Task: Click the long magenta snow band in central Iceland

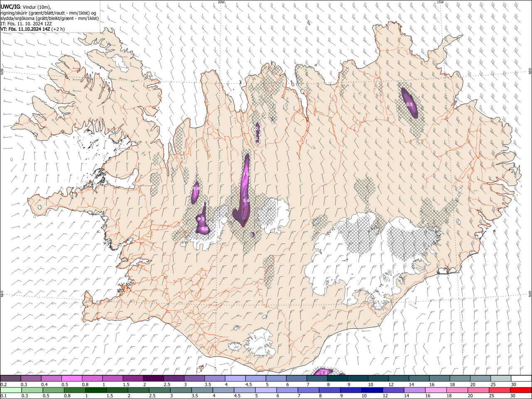Action: point(243,190)
